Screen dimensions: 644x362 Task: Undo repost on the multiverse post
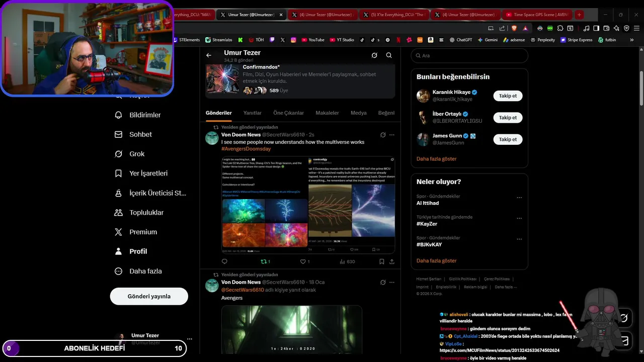265,261
